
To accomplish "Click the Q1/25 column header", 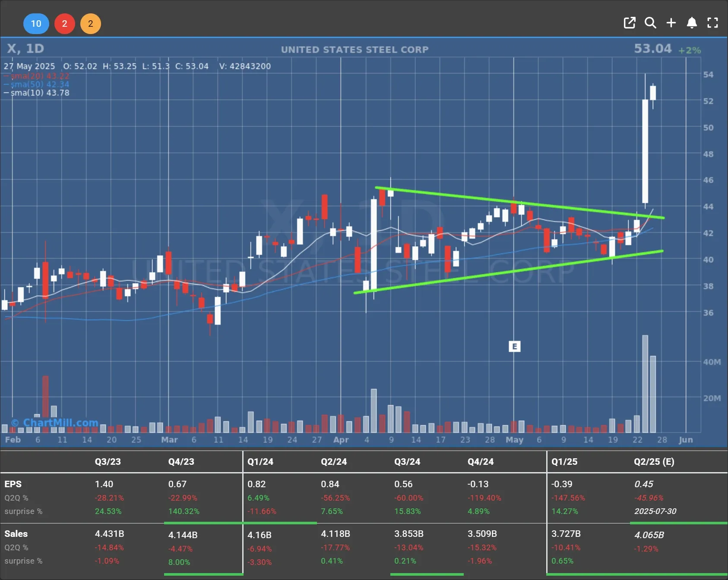I will click(x=564, y=462).
